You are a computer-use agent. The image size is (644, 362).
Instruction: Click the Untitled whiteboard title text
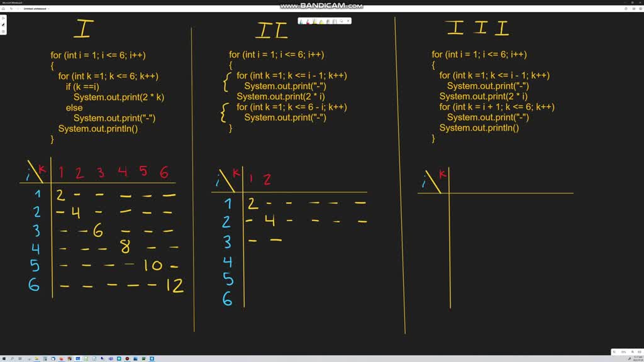click(35, 8)
